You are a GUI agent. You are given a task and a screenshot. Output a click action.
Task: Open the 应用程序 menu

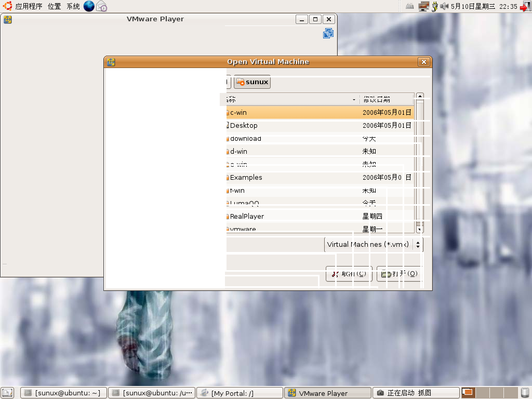(29, 6)
